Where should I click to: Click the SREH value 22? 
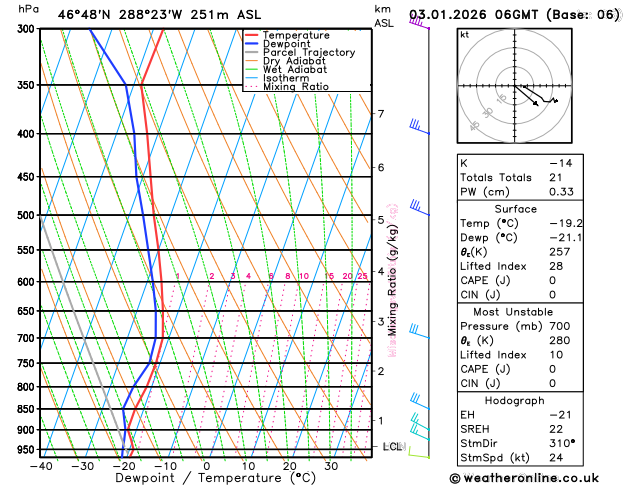coord(556,429)
